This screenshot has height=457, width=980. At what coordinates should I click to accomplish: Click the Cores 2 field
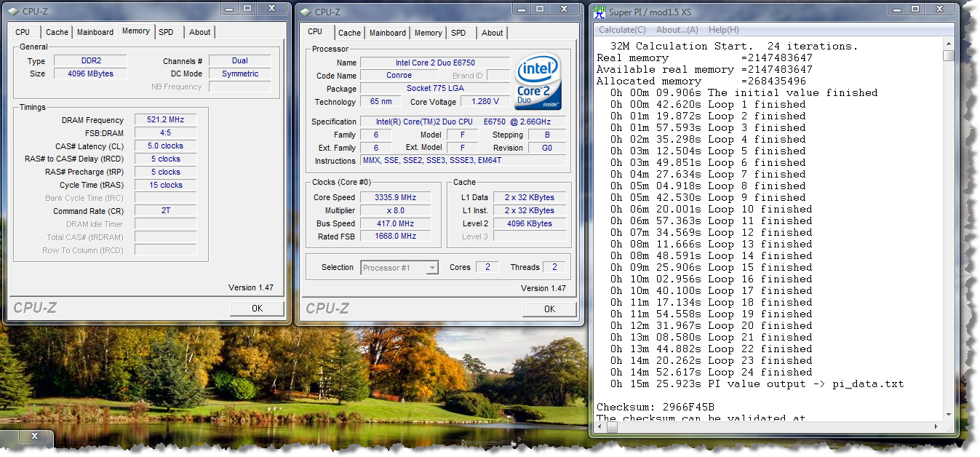pos(487,267)
